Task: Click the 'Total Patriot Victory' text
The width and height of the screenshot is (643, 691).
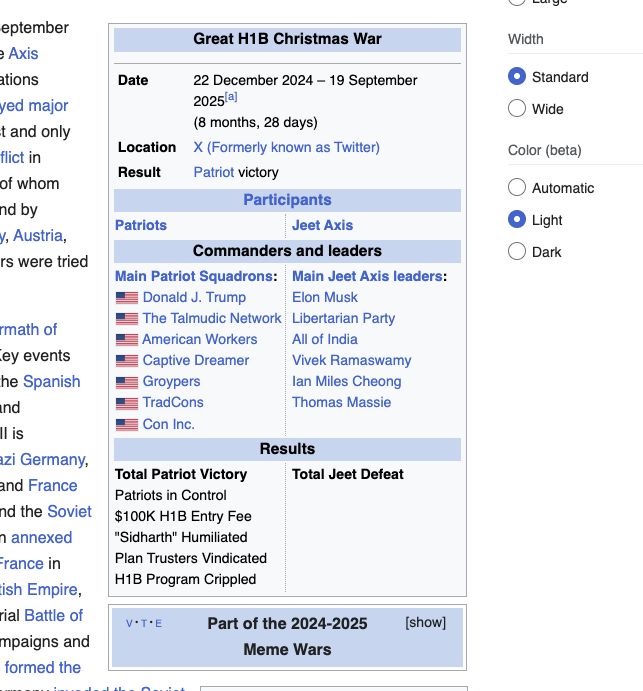Action: coord(181,474)
